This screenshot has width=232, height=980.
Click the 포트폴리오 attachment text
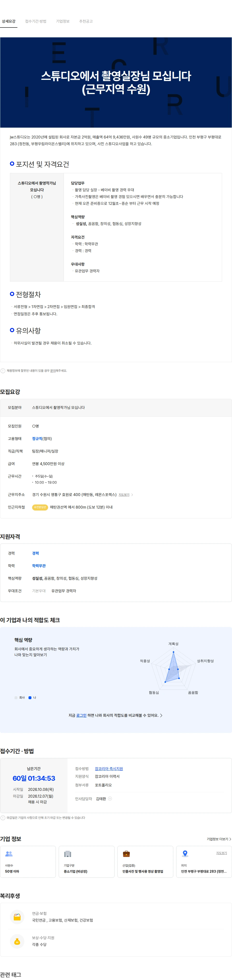coord(103,785)
